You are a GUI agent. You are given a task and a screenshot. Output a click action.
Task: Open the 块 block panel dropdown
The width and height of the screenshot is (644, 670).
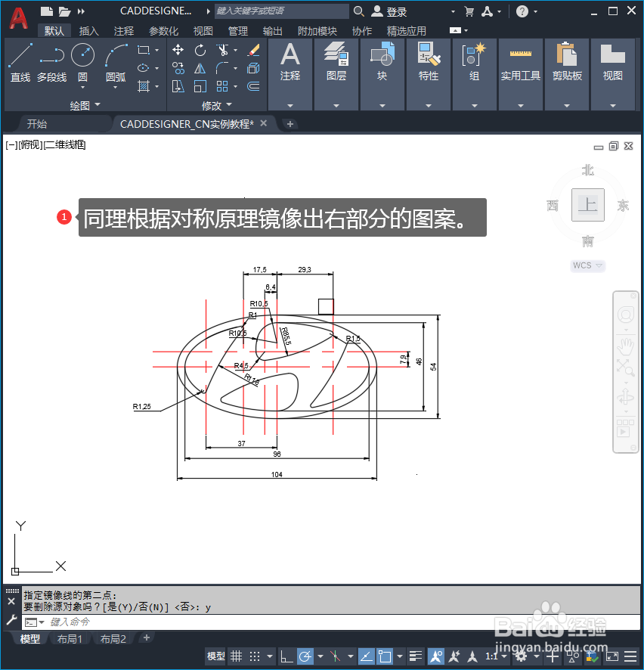[382, 105]
